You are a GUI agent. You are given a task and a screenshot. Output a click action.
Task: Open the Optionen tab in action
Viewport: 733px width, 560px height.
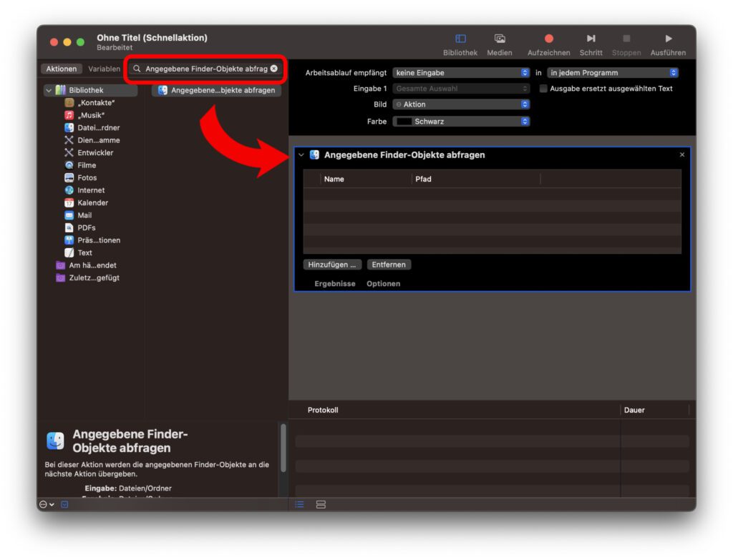pos(383,284)
